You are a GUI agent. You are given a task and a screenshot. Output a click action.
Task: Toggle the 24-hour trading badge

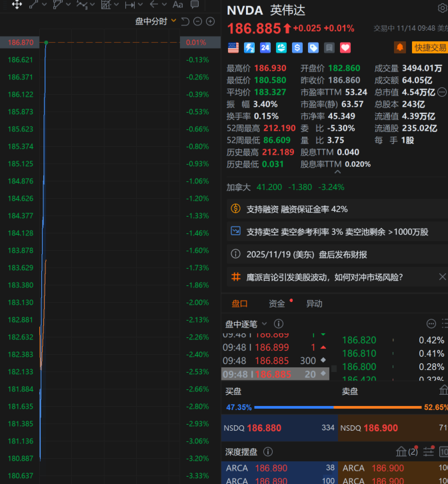click(x=265, y=47)
